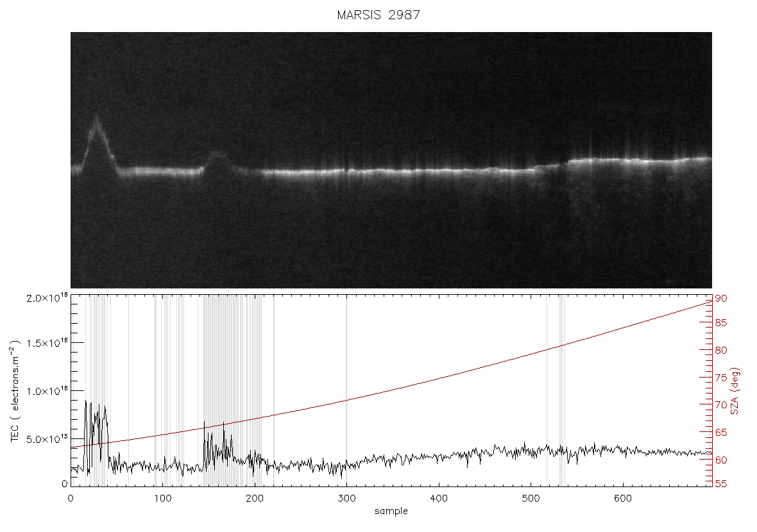
Task: Click the TEC tick label '1.0×10^16'
Action: tap(47, 391)
